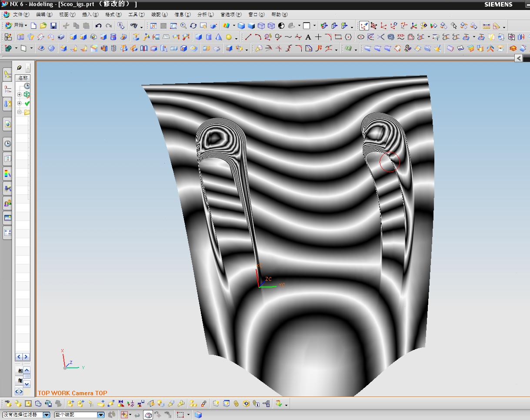
Task: Select the Measure Distance ruler icon
Action: click(487, 26)
